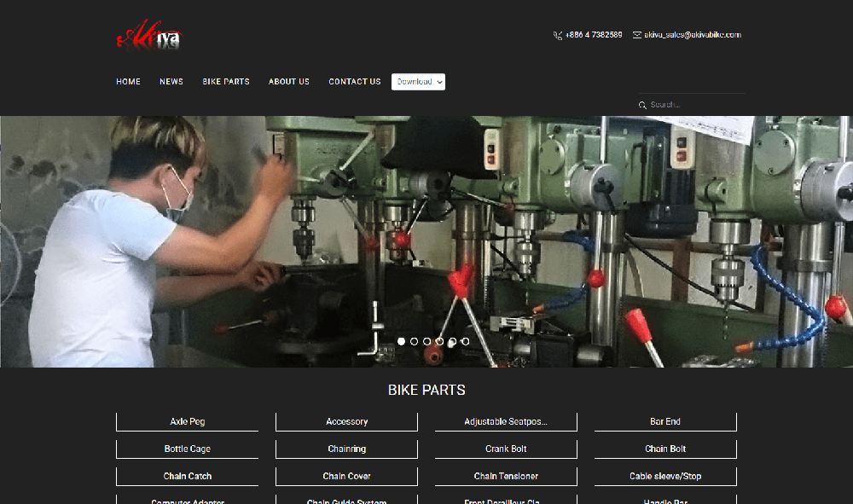The width and height of the screenshot is (853, 504).
Task: Open the BIKE PARTS nav menu
Action: (x=226, y=82)
